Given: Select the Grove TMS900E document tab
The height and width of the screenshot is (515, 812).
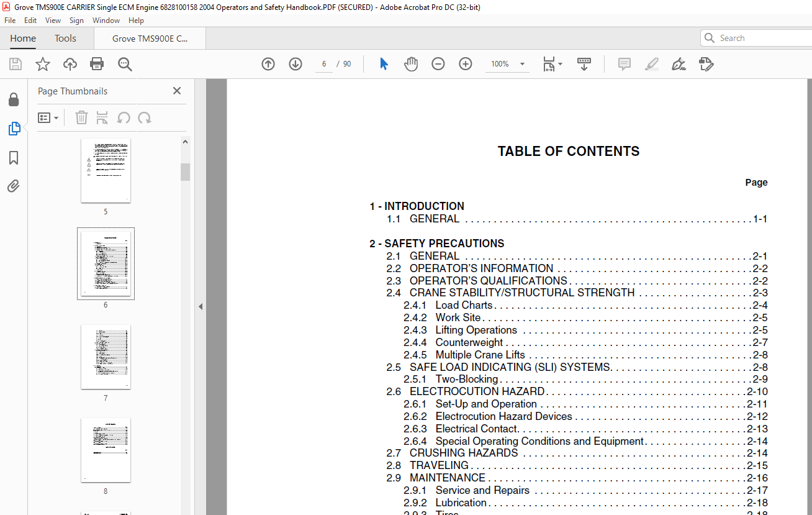Looking at the screenshot, I should click(150, 39).
